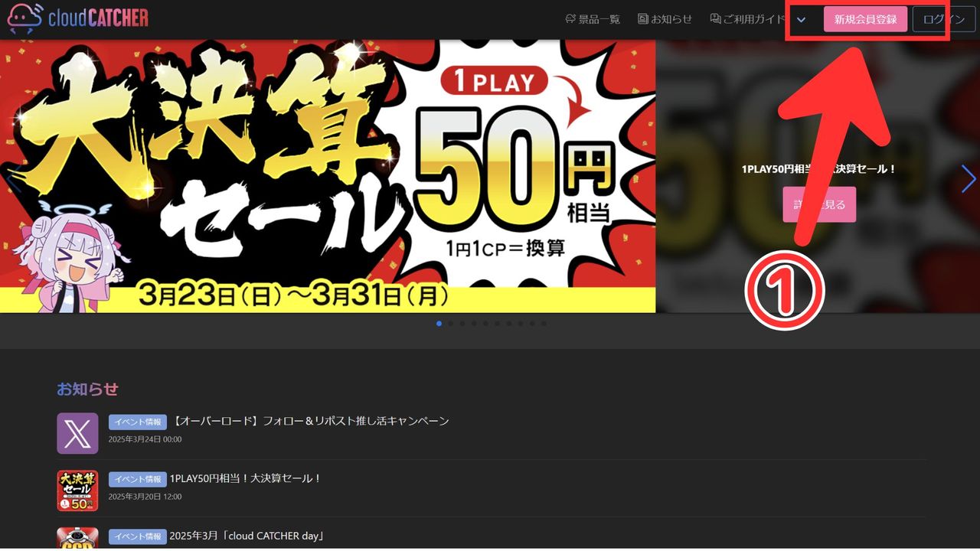
Task: Open the 景品一覧 prize list menu
Action: pyautogui.click(x=593, y=19)
